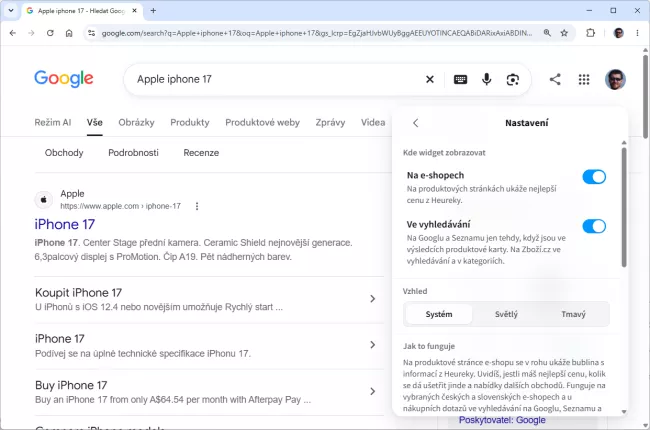Expand the Buy iPhone 17 sitelink
This screenshot has width=650, height=430.
(373, 391)
